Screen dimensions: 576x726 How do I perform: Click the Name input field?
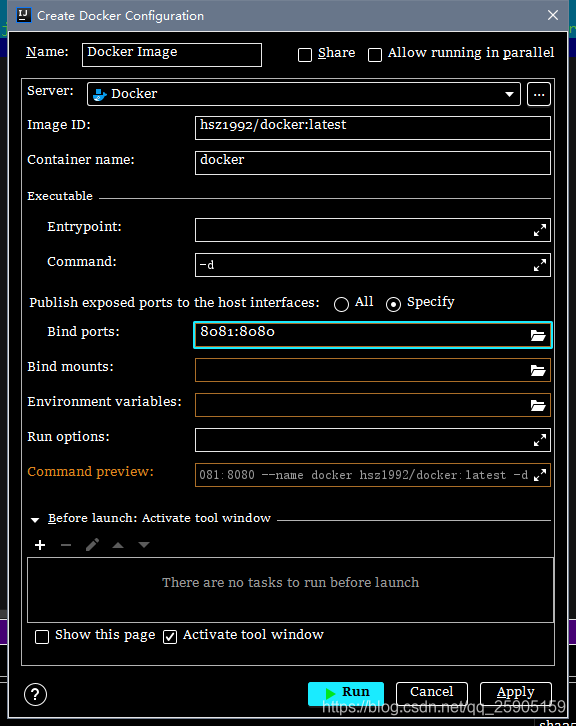tap(172, 55)
